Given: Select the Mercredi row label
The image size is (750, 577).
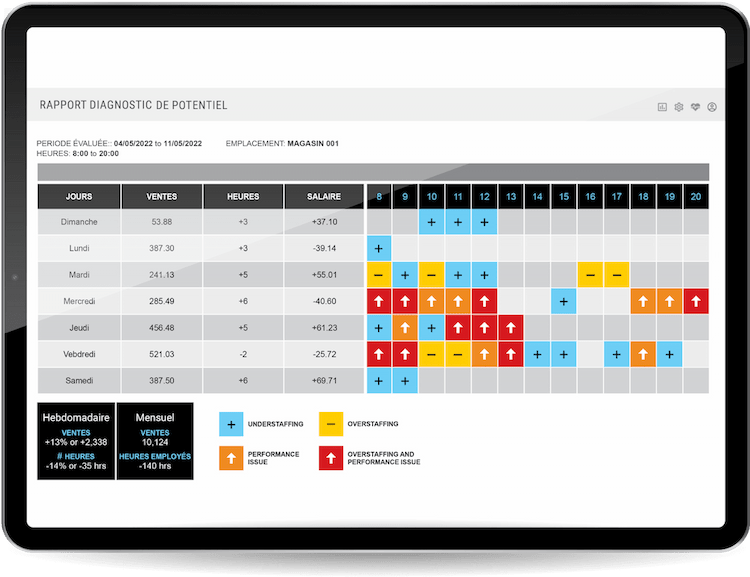Looking at the screenshot, I should coord(79,301).
